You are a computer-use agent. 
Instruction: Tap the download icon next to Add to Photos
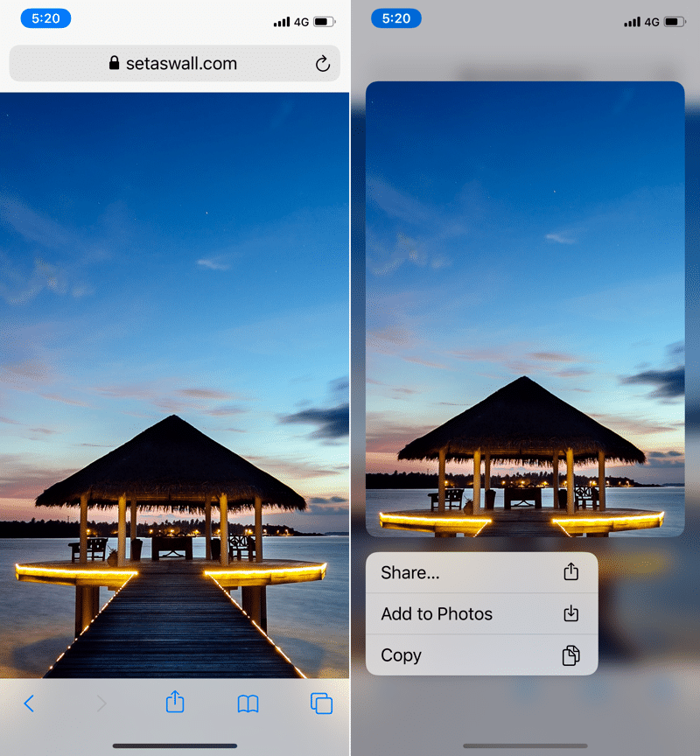[571, 613]
